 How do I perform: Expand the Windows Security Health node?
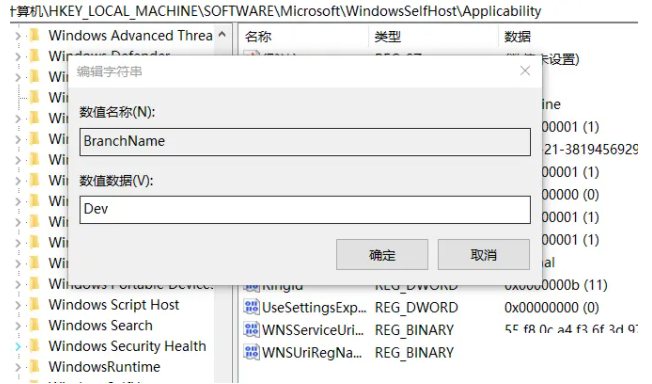[x=18, y=347]
